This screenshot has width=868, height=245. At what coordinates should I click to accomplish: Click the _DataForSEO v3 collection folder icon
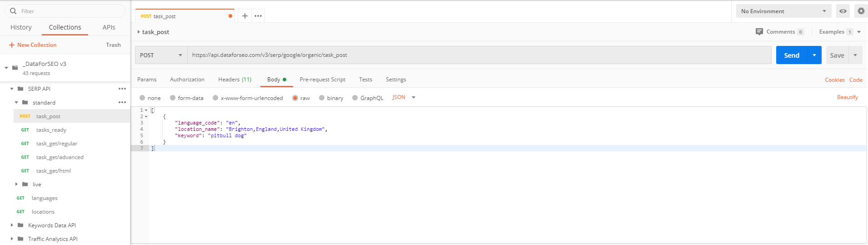(x=15, y=68)
